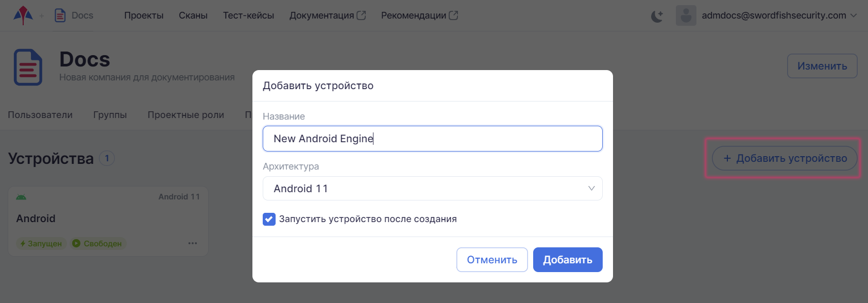Screen dimensions: 868x303
Task: Switch to the Проектные роли tab
Action: click(x=185, y=115)
